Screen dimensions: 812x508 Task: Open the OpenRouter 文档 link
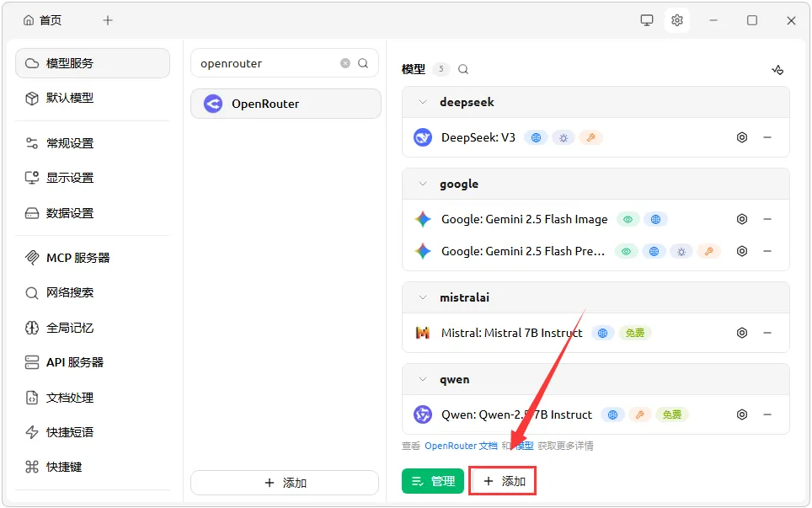point(461,446)
